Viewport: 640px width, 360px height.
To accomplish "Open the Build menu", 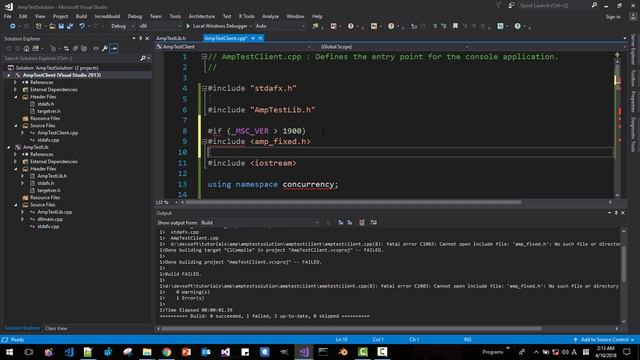I will click(x=81, y=16).
